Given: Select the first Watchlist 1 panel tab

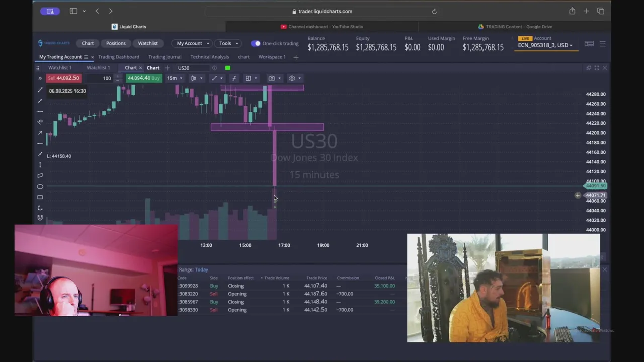Looking at the screenshot, I should tap(59, 68).
